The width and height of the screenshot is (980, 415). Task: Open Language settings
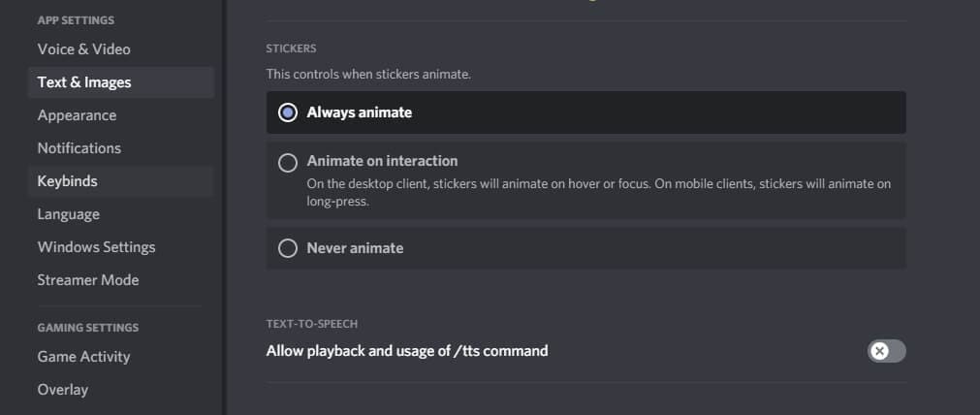pos(69,214)
